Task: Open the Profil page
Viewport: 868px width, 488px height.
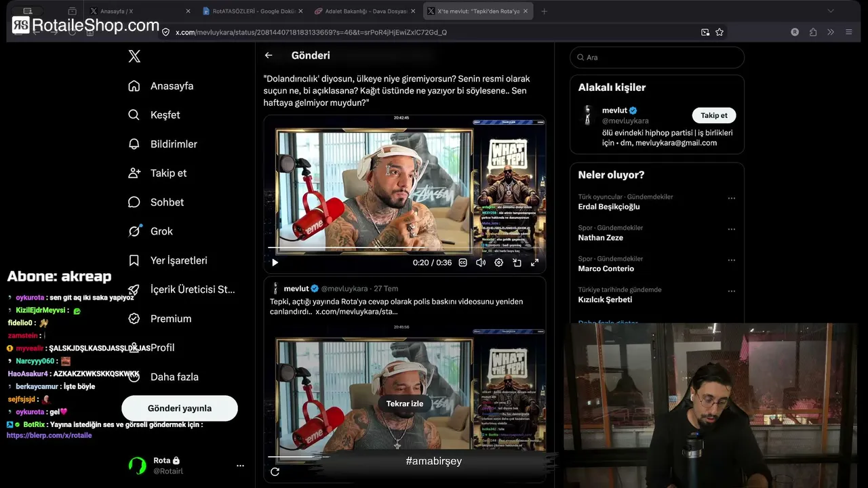Action: [163, 348]
